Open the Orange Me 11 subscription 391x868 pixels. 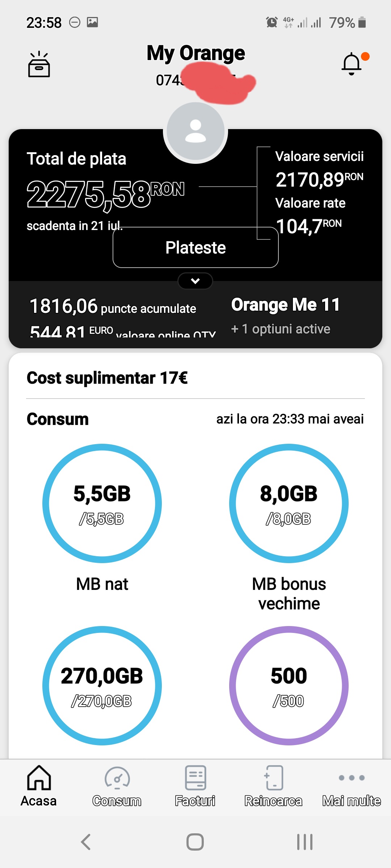285,305
